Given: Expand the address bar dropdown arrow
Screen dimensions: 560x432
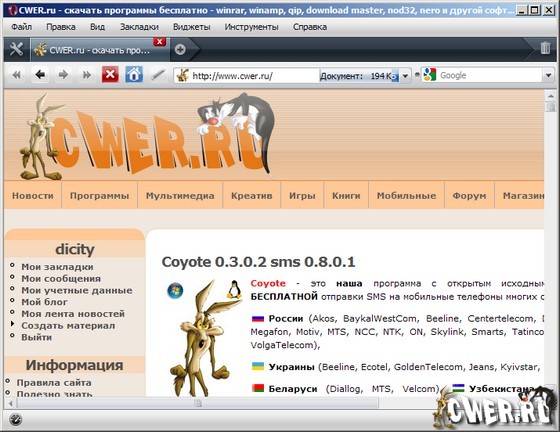Looking at the screenshot, I should tap(405, 76).
